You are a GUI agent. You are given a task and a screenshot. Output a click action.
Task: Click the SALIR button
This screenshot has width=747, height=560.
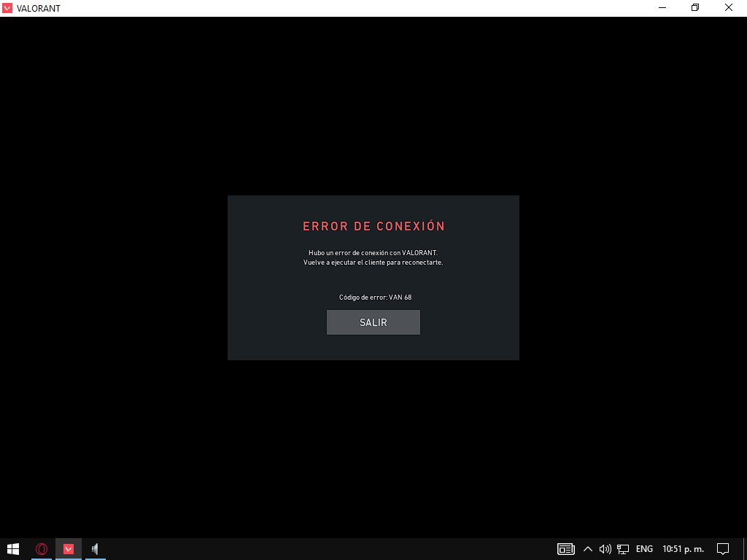[x=373, y=322]
